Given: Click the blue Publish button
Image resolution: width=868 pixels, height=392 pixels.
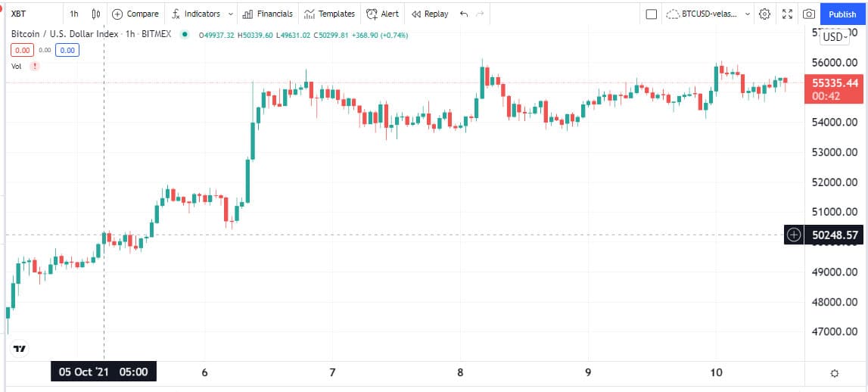Looking at the screenshot, I should tap(842, 14).
